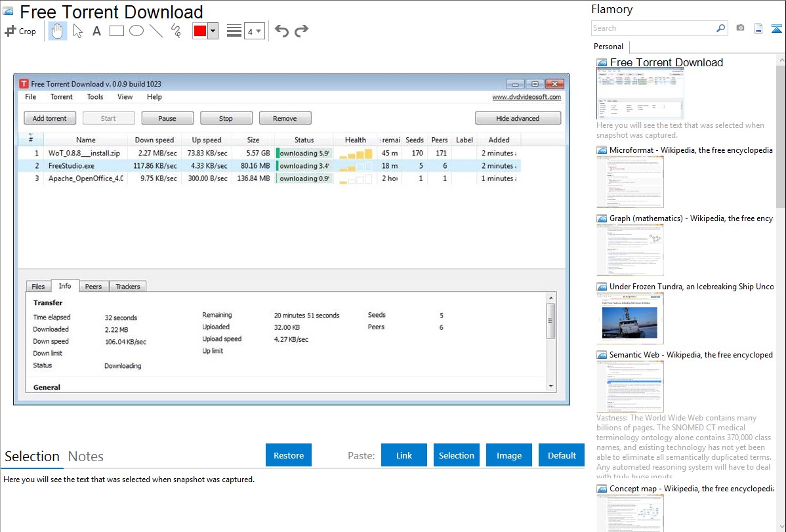Click the Stop button in the snapshot
786x532 pixels.
(226, 118)
